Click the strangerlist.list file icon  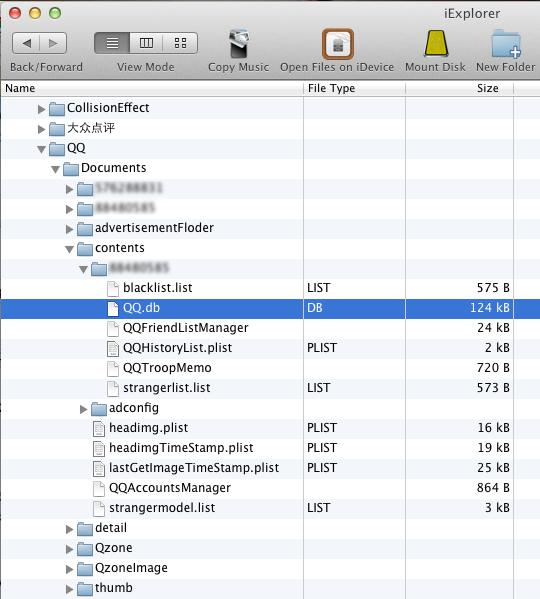(x=113, y=389)
